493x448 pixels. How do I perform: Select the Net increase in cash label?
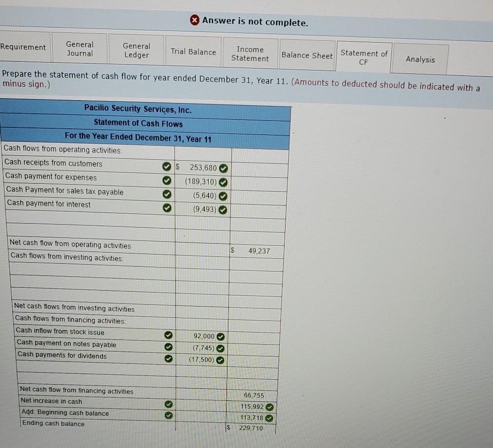click(x=51, y=401)
